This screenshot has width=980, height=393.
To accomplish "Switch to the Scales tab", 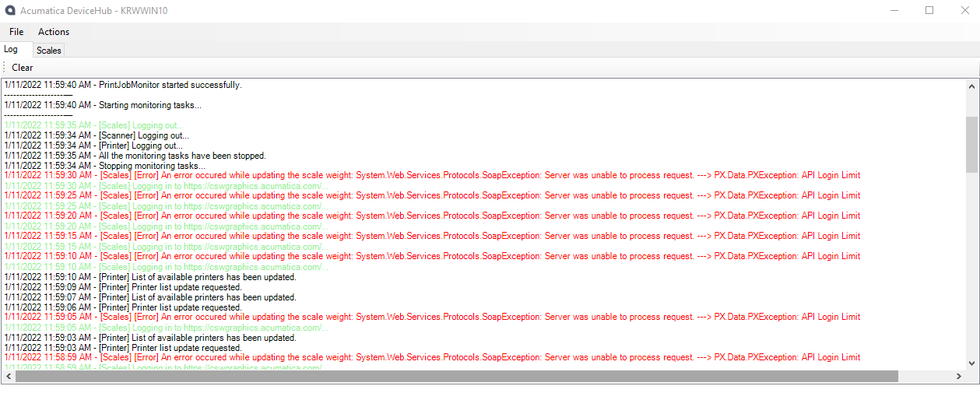I will 49,51.
